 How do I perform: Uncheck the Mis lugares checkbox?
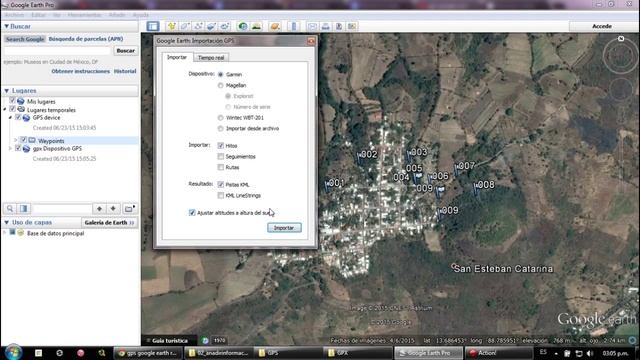click(12, 101)
